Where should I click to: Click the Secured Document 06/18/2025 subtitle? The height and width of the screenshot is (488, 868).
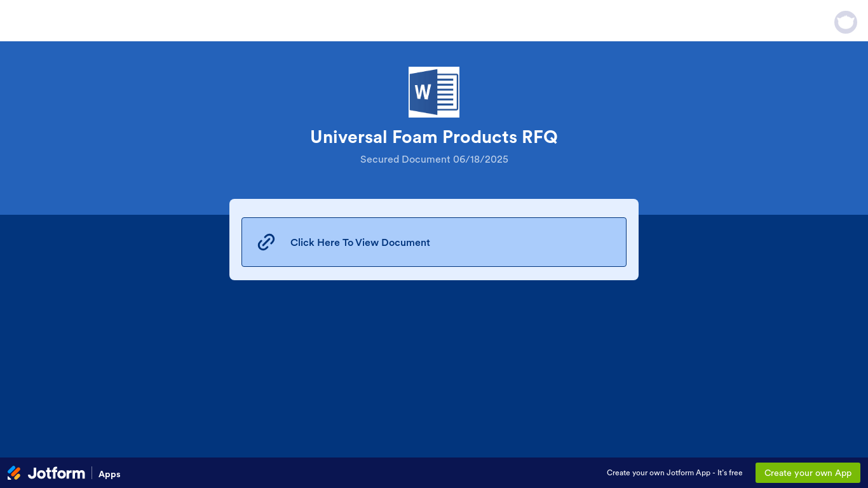(434, 159)
